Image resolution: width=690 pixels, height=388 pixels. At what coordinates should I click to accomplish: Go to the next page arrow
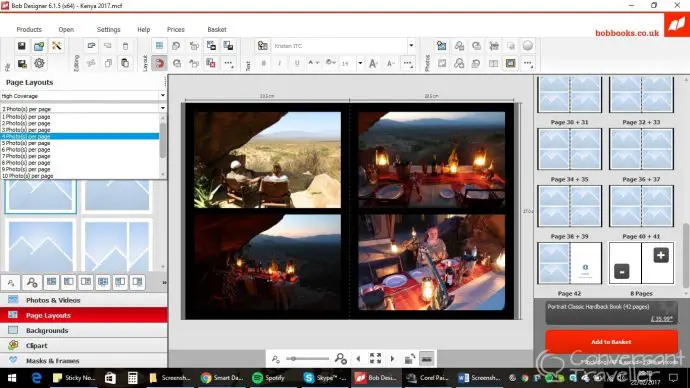click(x=393, y=359)
